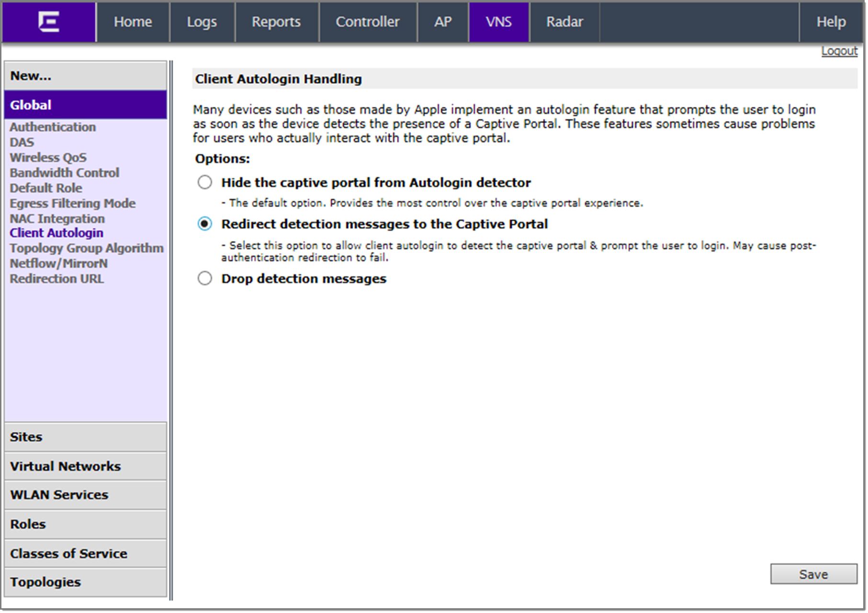Expand the Virtual Networks section

tap(85, 466)
